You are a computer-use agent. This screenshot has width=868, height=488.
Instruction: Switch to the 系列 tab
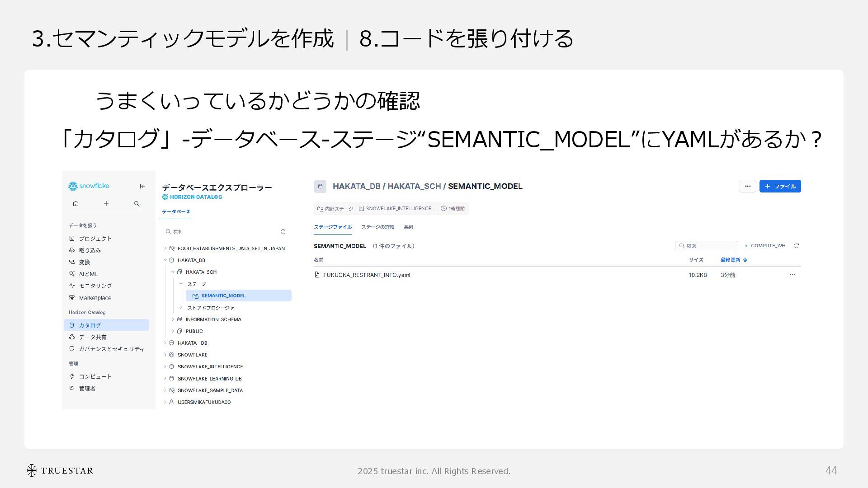coord(409,227)
